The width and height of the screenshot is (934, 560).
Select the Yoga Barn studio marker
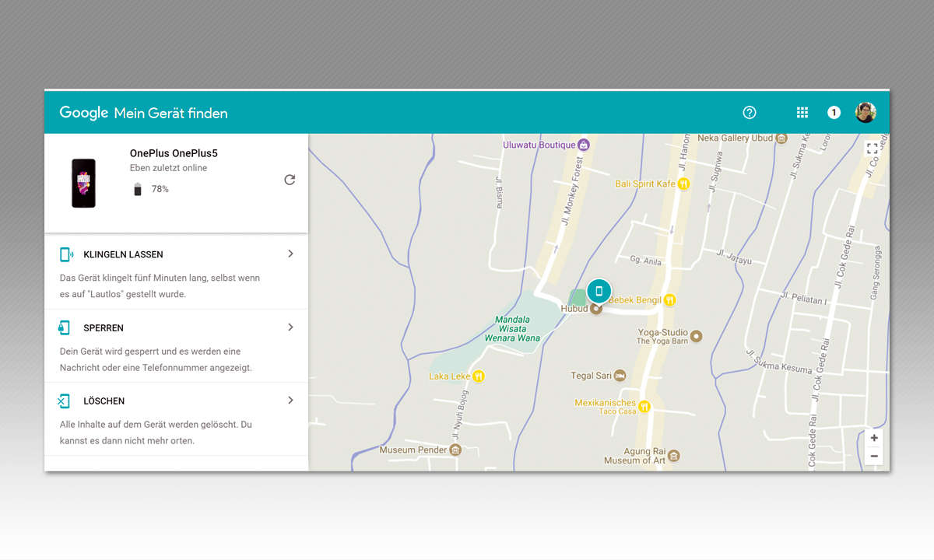point(696,336)
